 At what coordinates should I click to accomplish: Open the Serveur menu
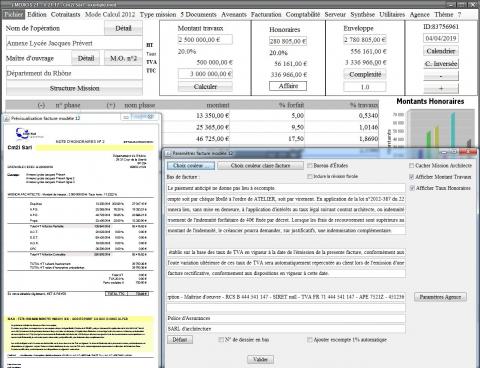point(335,14)
